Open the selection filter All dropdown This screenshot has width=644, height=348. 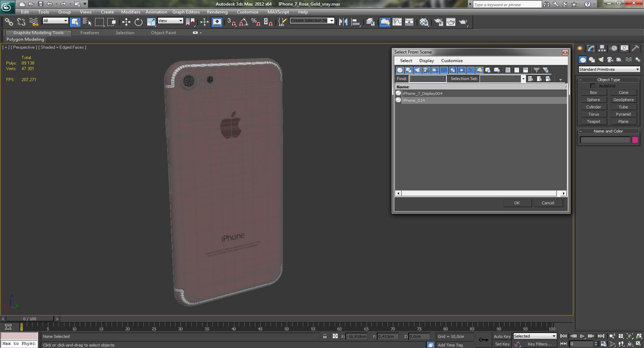55,21
